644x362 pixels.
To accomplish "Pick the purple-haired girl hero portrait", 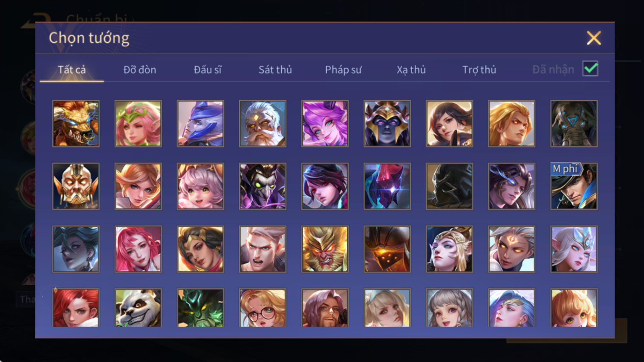I will (325, 124).
